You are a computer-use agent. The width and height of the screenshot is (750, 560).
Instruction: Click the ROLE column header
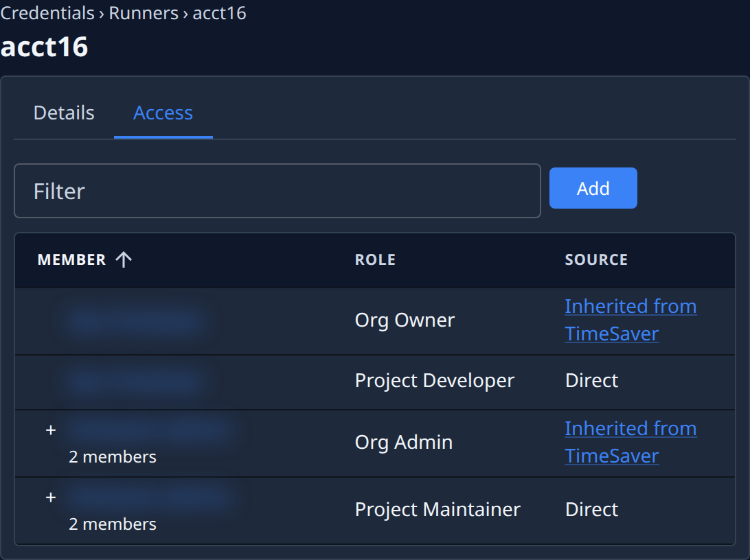point(375,259)
